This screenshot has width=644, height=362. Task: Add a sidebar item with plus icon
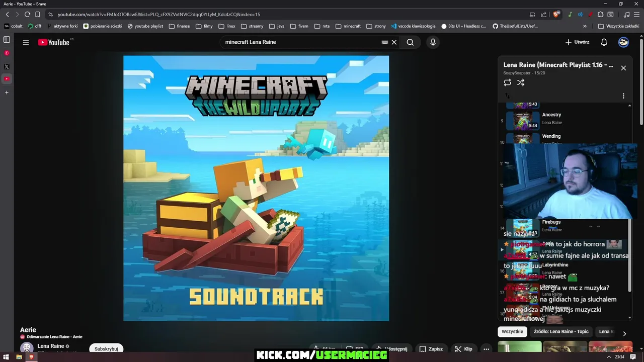click(7, 93)
